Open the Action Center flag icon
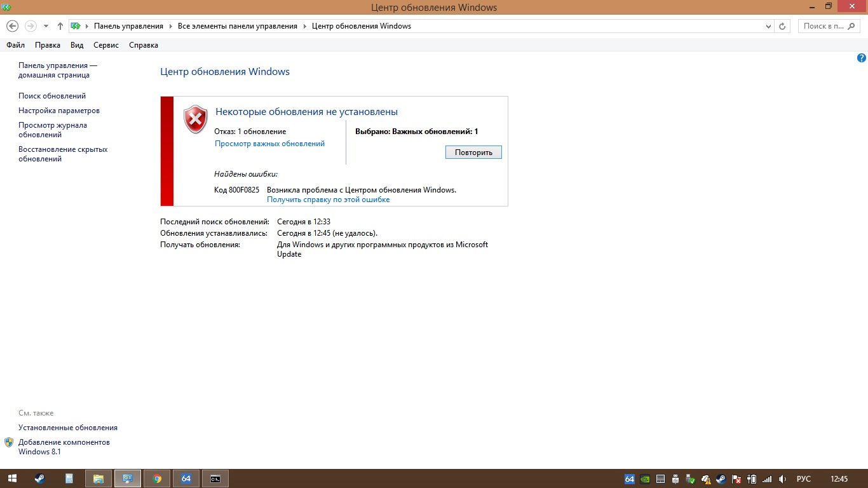The width and height of the screenshot is (868, 488). [736, 479]
